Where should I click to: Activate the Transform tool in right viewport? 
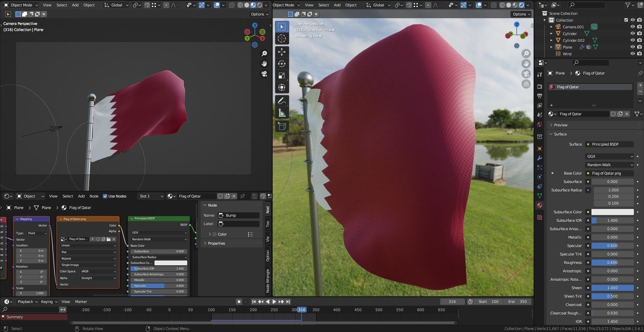tap(282, 87)
